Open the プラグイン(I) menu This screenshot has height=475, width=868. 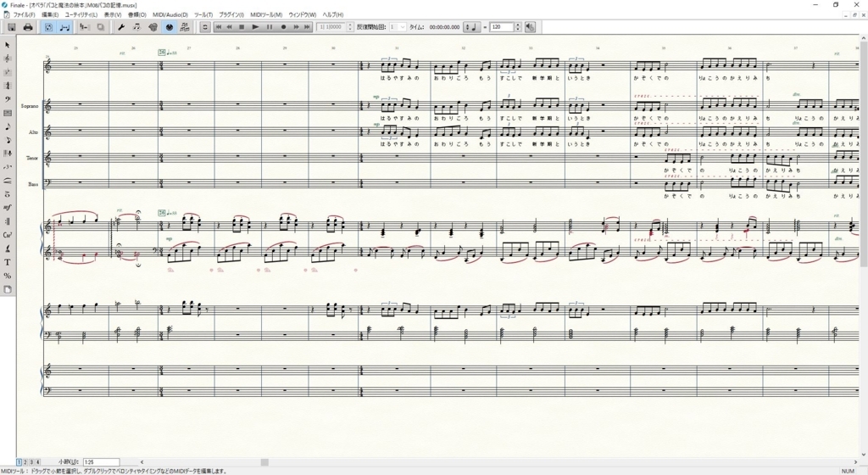click(231, 14)
